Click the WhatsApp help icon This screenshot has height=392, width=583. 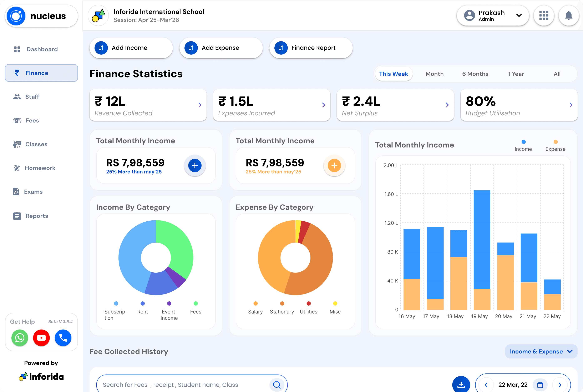[x=20, y=338]
